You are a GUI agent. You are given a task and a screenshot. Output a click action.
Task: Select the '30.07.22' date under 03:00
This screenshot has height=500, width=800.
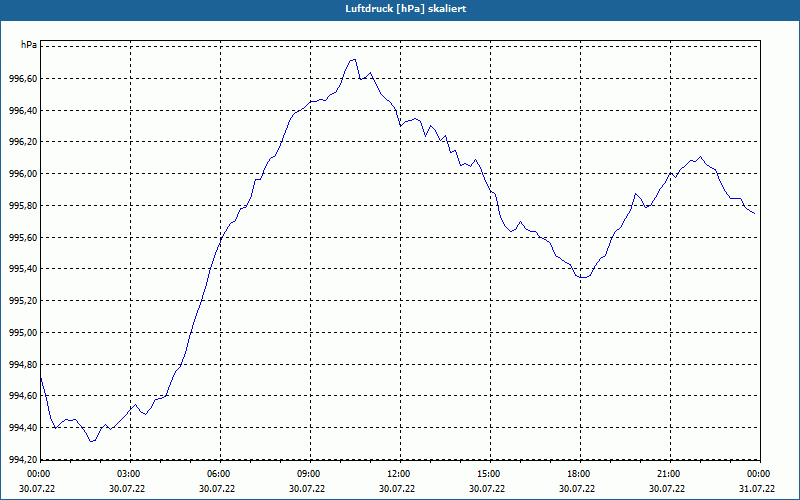point(127,488)
